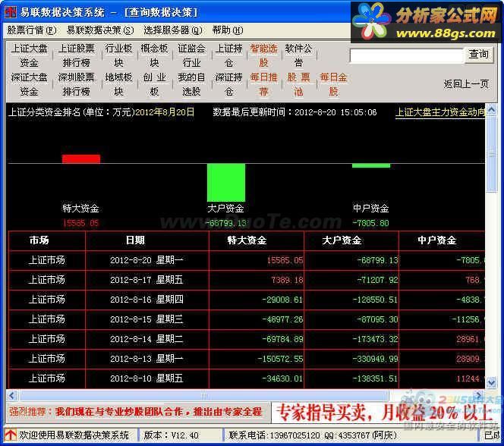Open 证监会行业 section
The height and width of the screenshot is (446, 504).
pyautogui.click(x=191, y=55)
